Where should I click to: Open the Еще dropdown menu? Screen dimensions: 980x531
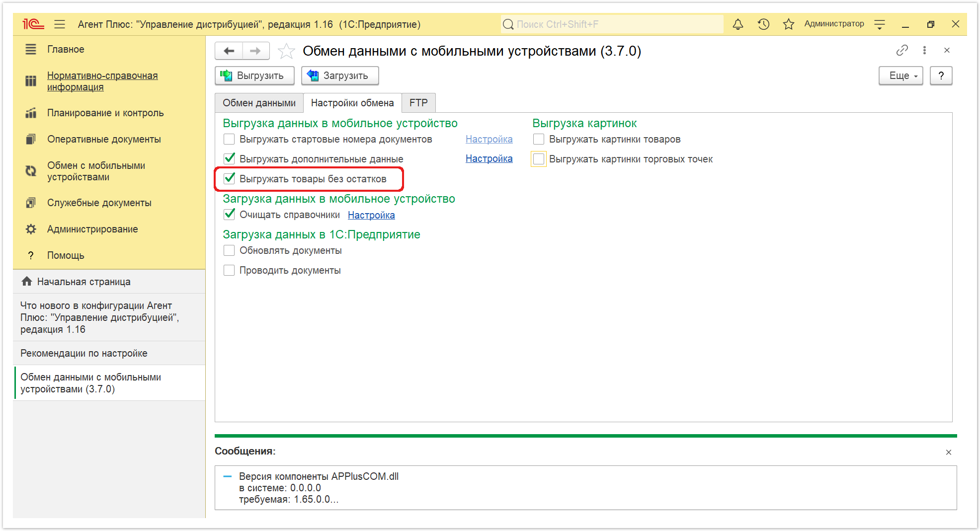point(900,76)
